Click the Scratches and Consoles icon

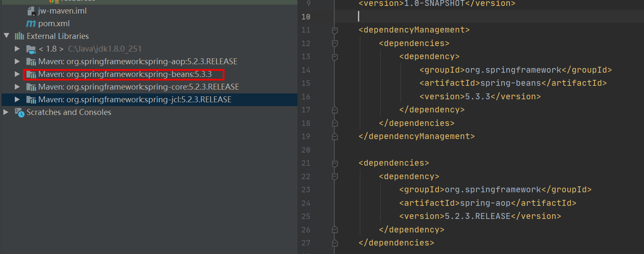[x=19, y=112]
